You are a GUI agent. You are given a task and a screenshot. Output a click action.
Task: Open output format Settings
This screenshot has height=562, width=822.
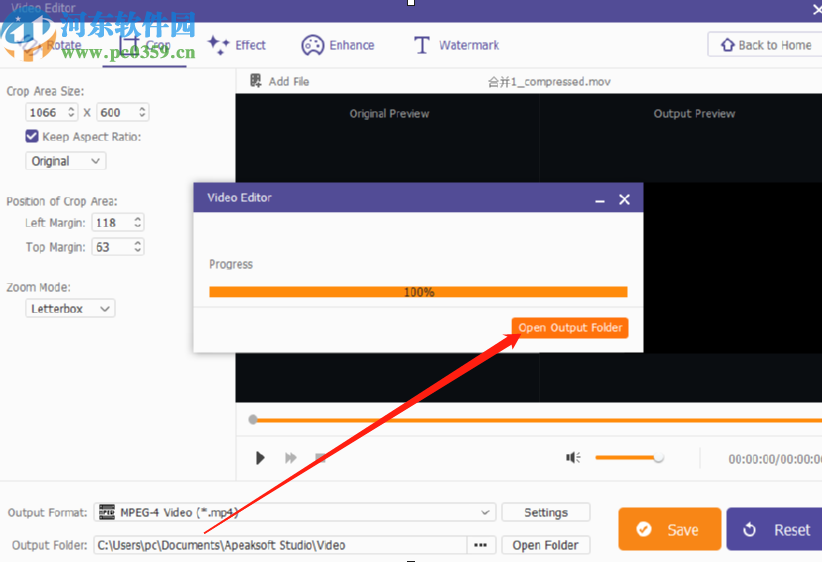(546, 512)
